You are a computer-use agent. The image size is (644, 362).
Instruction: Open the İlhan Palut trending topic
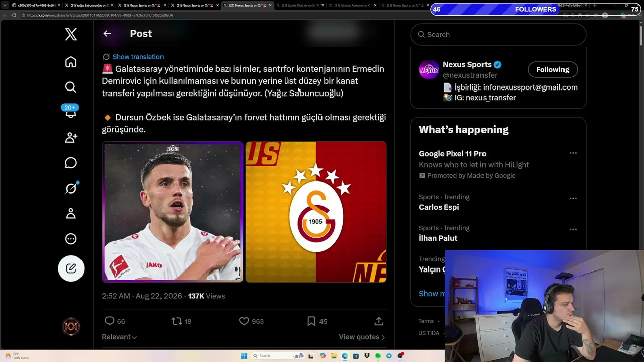[x=438, y=238]
